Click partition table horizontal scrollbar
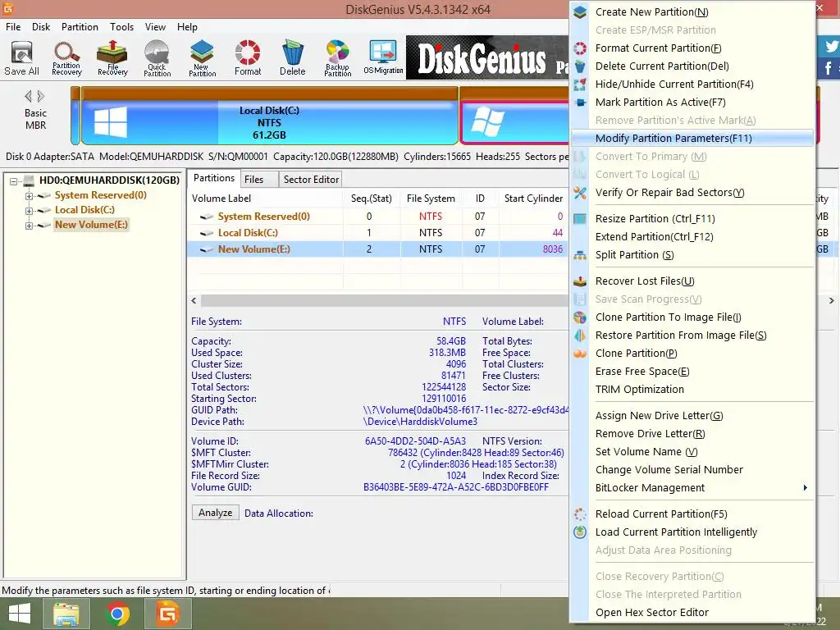840x630 pixels. point(384,300)
